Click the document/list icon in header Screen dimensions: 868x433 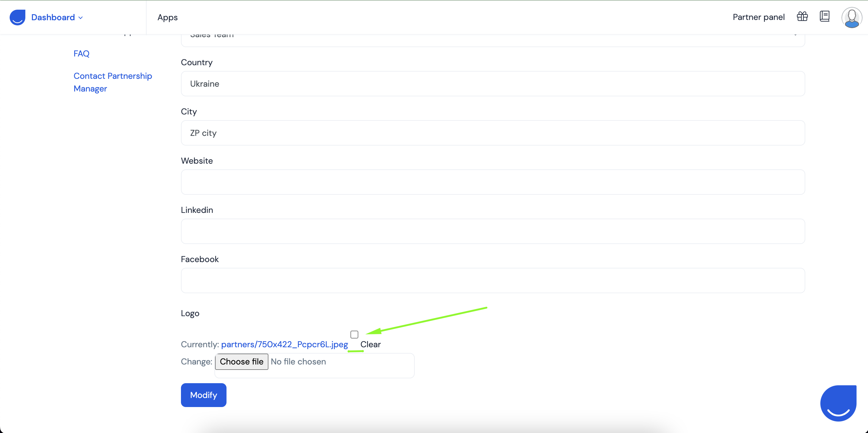click(825, 17)
